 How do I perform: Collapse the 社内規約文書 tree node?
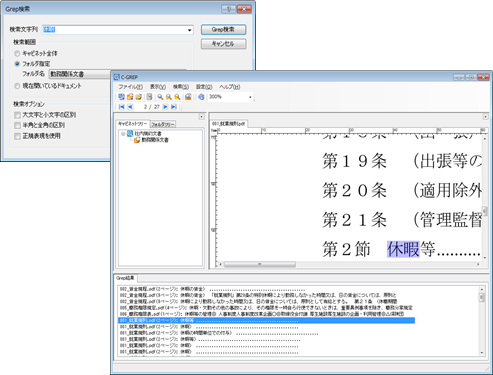[123, 134]
